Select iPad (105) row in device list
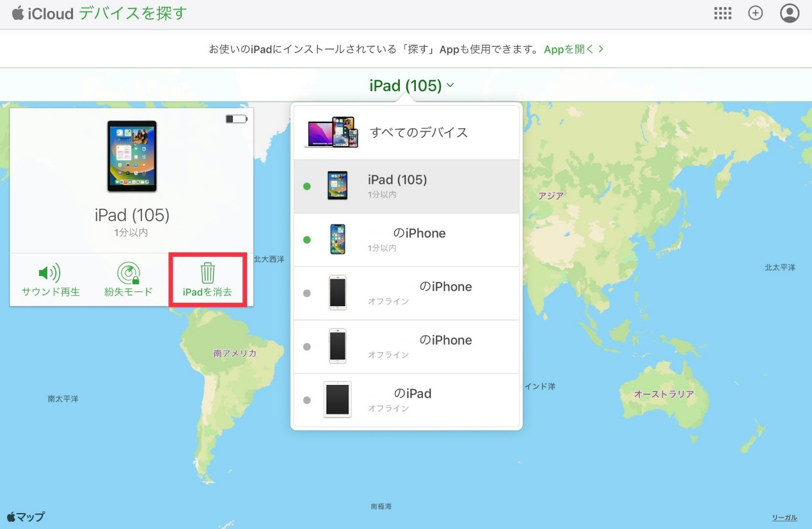 pyautogui.click(x=406, y=186)
